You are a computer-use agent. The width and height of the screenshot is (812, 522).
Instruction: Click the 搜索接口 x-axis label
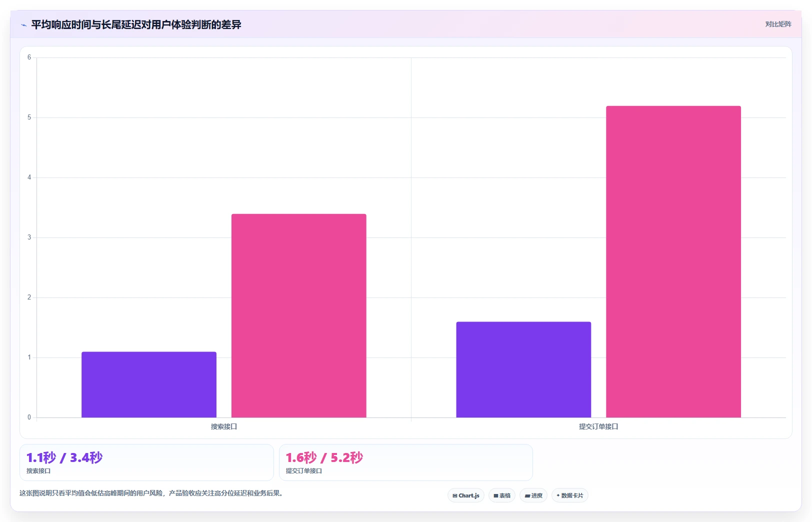[x=224, y=426]
